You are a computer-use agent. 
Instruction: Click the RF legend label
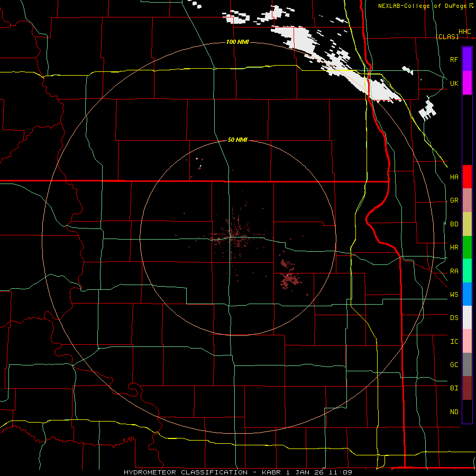tap(454, 59)
